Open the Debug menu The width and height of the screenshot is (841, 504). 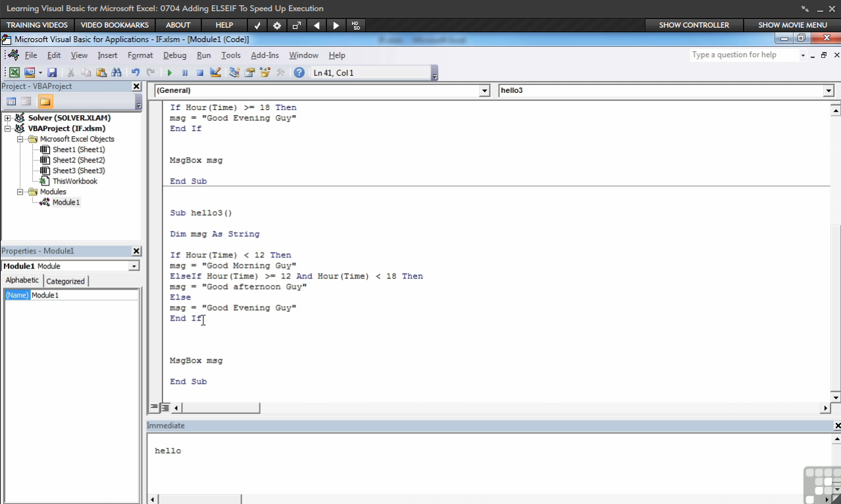point(174,55)
